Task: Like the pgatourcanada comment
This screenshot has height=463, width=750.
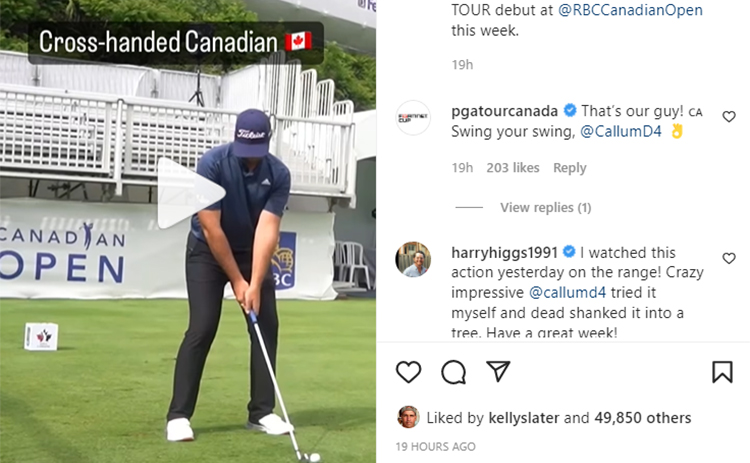Action: click(728, 116)
